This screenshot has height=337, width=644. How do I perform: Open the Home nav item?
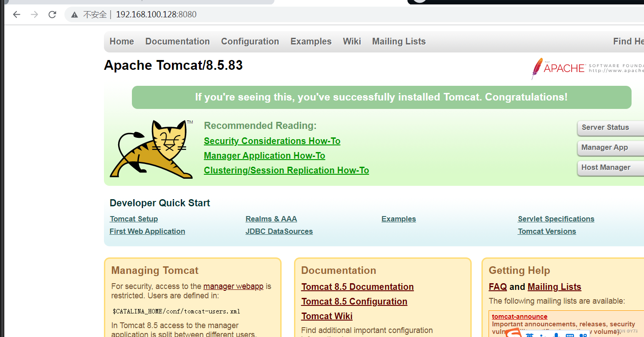click(122, 41)
